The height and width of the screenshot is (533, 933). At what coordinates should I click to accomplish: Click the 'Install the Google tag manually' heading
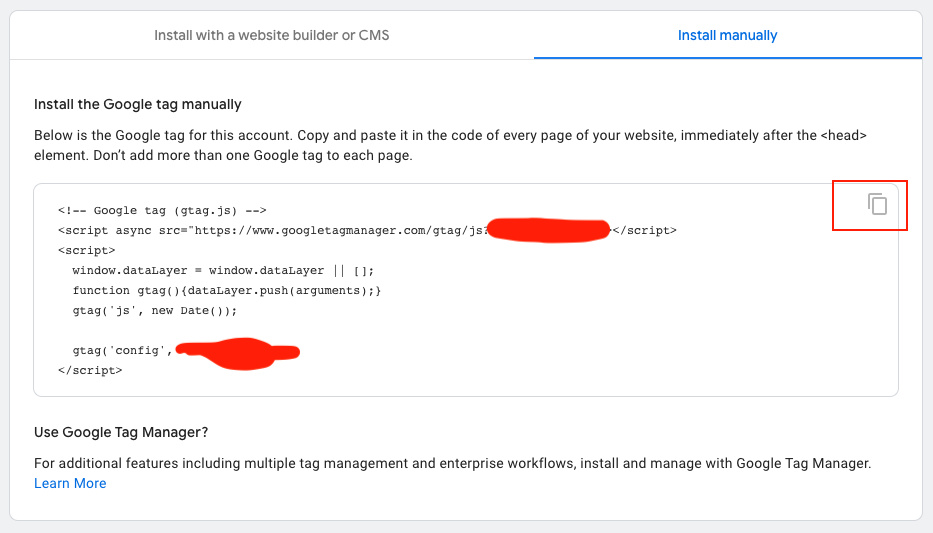click(x=137, y=104)
